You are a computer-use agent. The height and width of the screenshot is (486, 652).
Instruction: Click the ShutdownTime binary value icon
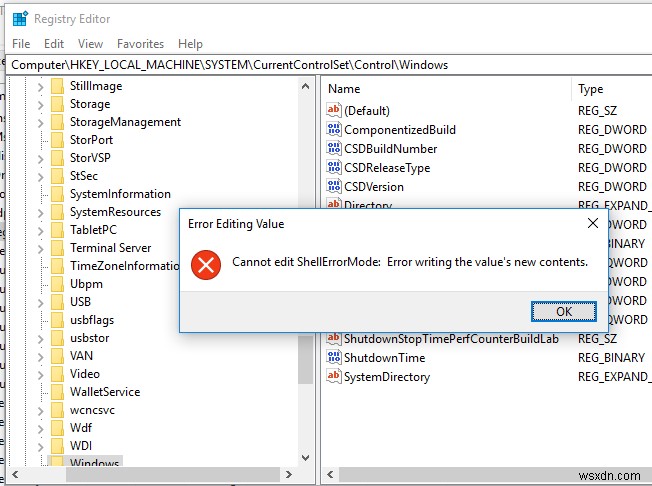[x=333, y=358]
